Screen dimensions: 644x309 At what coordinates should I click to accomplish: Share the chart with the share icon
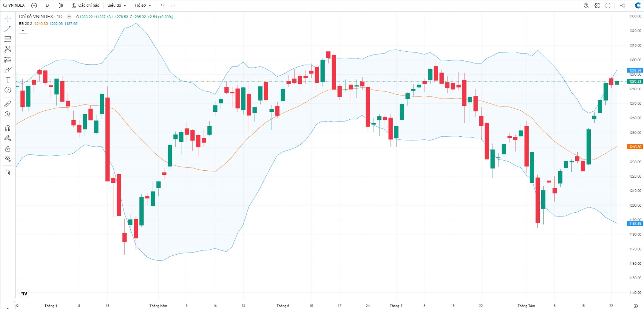[622, 5]
